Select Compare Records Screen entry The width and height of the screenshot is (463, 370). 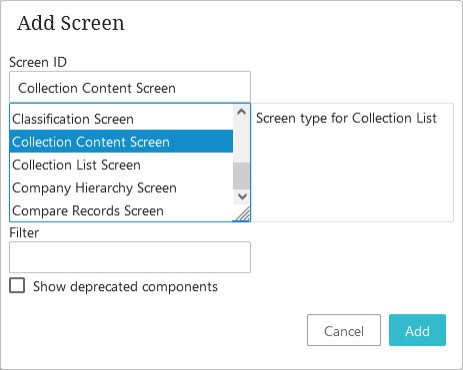click(121, 211)
